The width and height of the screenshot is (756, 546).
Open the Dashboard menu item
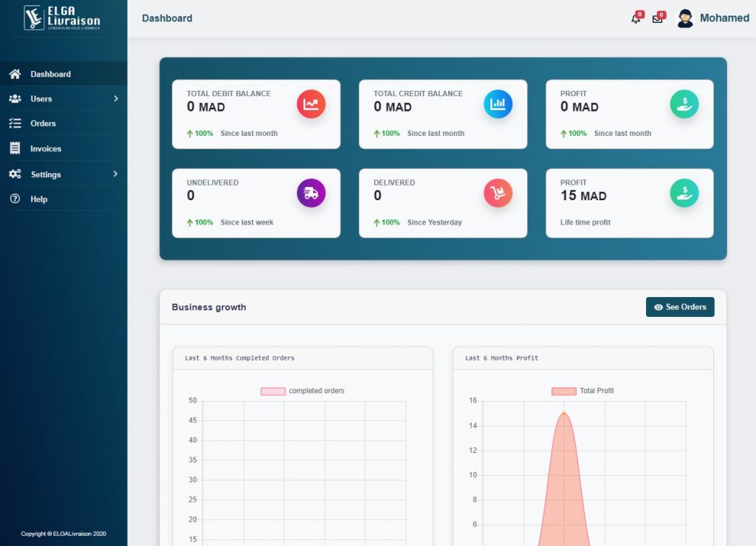pos(63,74)
